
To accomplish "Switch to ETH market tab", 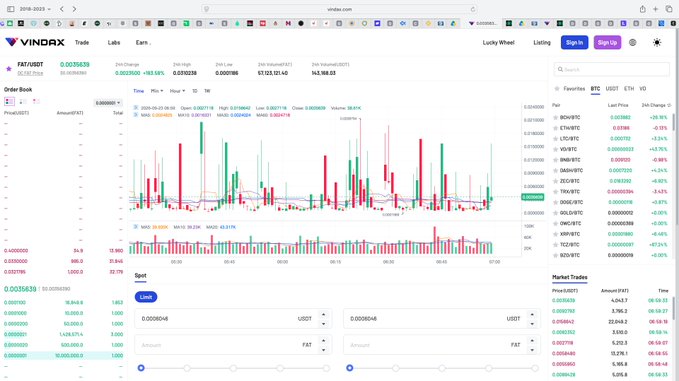I will click(x=629, y=88).
